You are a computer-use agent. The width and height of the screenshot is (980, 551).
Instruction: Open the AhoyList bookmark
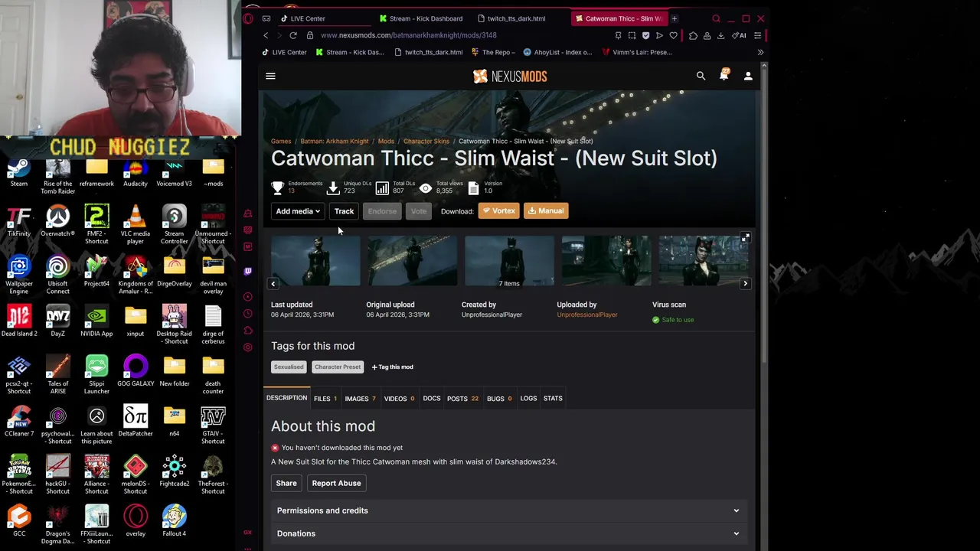(557, 52)
